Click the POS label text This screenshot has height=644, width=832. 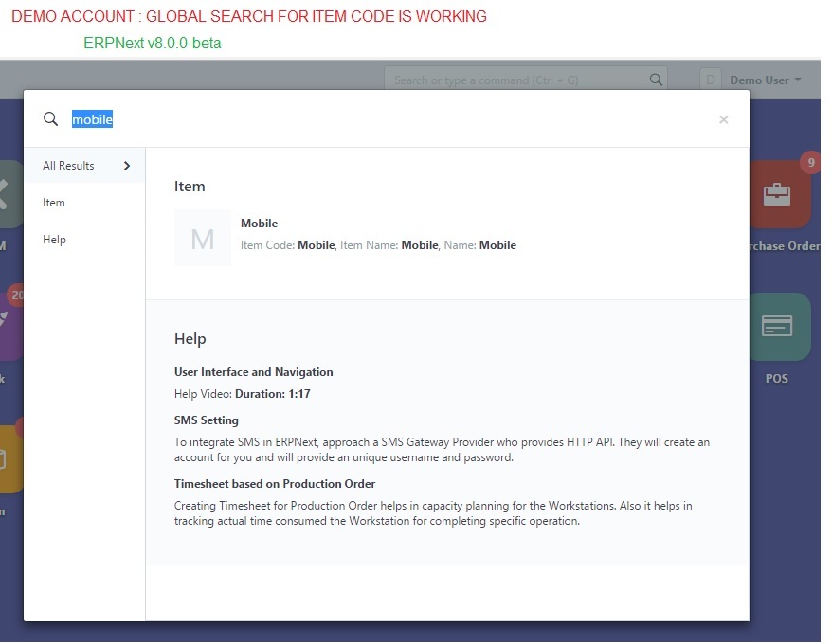(x=777, y=379)
